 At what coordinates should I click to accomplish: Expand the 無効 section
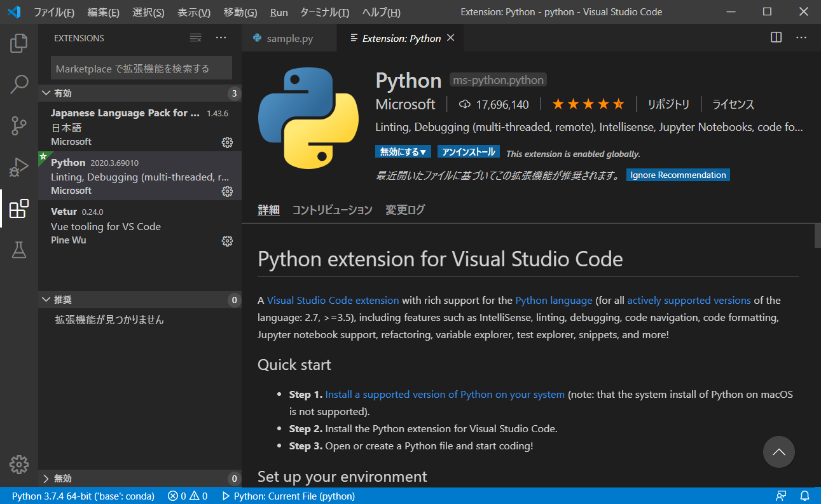pos(139,479)
